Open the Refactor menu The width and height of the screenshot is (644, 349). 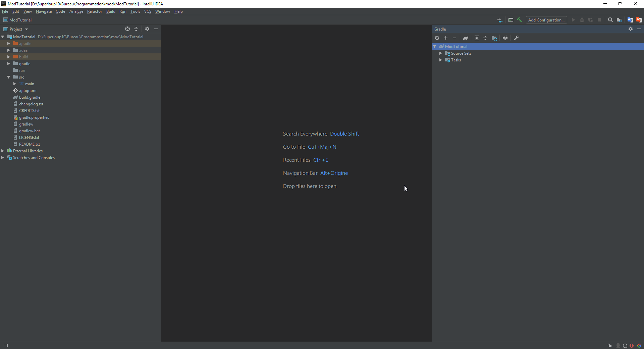point(94,11)
